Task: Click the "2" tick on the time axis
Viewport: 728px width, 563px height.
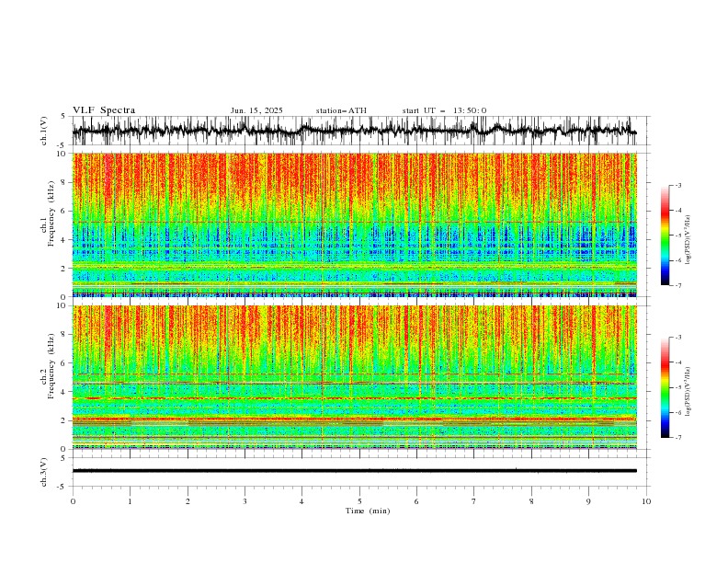Action: point(188,501)
